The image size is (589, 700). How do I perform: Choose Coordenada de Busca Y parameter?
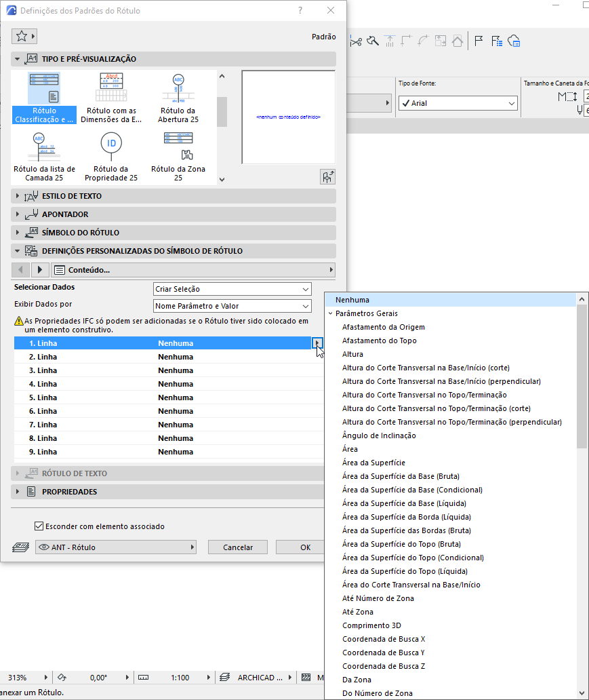pyautogui.click(x=384, y=653)
